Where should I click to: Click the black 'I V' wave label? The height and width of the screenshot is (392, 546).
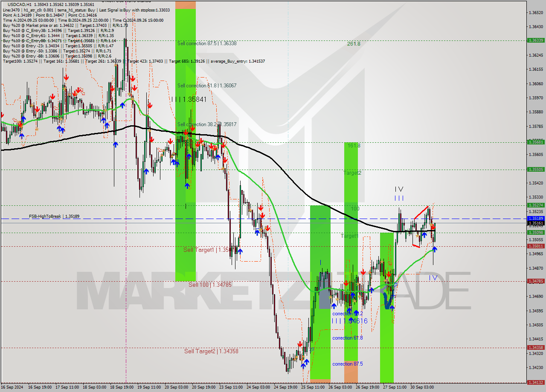tap(399, 189)
